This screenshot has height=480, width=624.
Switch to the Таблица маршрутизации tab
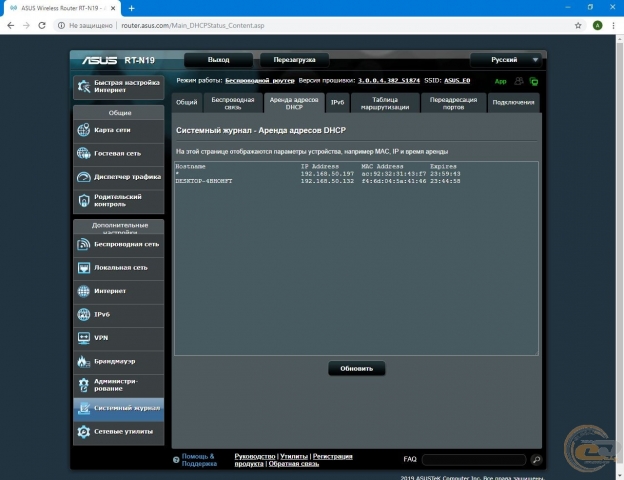pyautogui.click(x=385, y=103)
